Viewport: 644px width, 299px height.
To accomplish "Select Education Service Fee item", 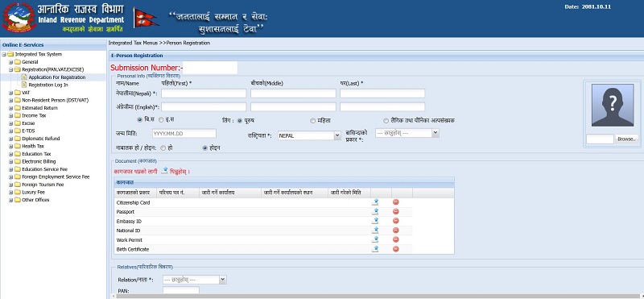I will [45, 169].
